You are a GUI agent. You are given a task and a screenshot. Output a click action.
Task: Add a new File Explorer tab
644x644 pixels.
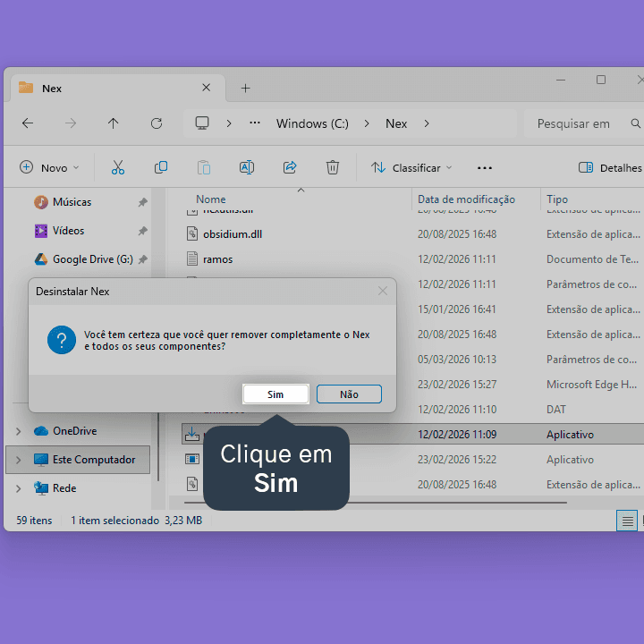pyautogui.click(x=245, y=89)
